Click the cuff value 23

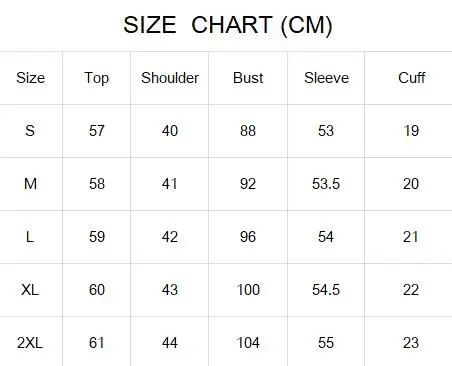coord(411,343)
